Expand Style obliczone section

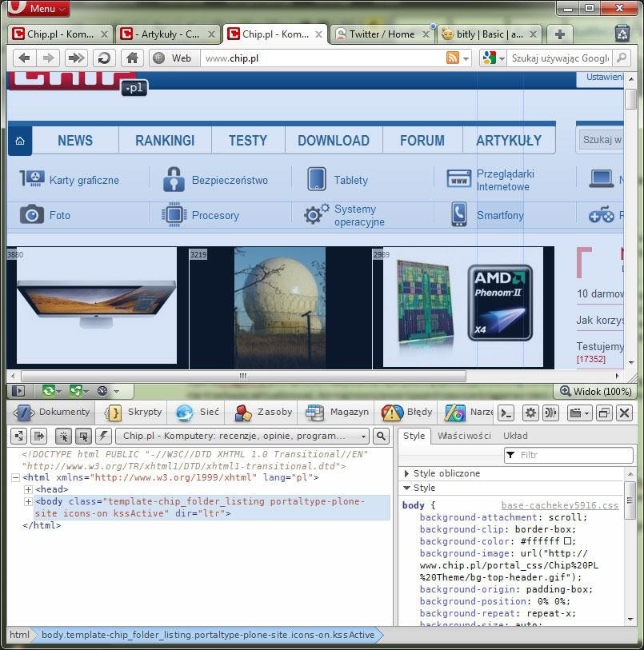[407, 473]
